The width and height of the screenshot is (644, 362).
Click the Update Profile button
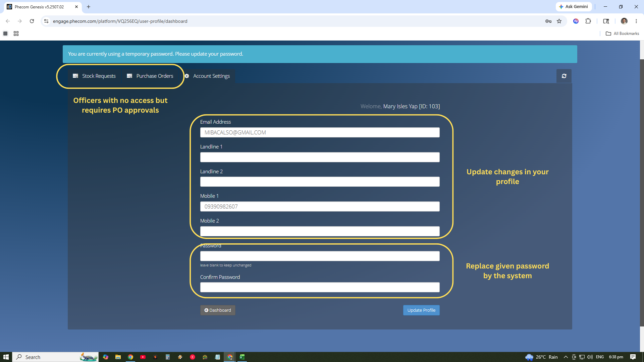[x=421, y=310]
